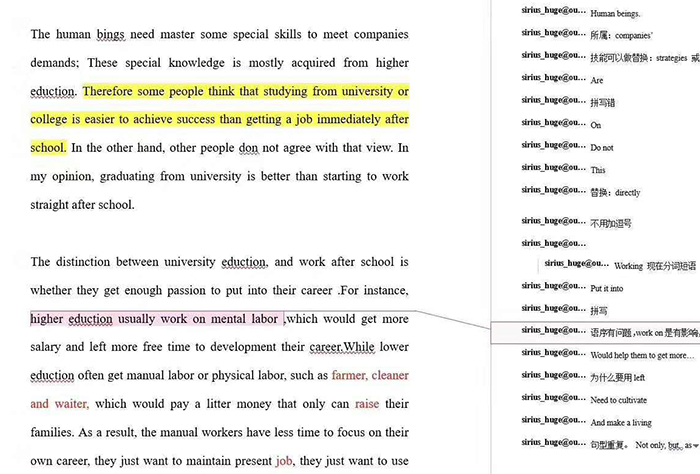
Task: Select the 'On' correction comment
Action: pos(596,125)
